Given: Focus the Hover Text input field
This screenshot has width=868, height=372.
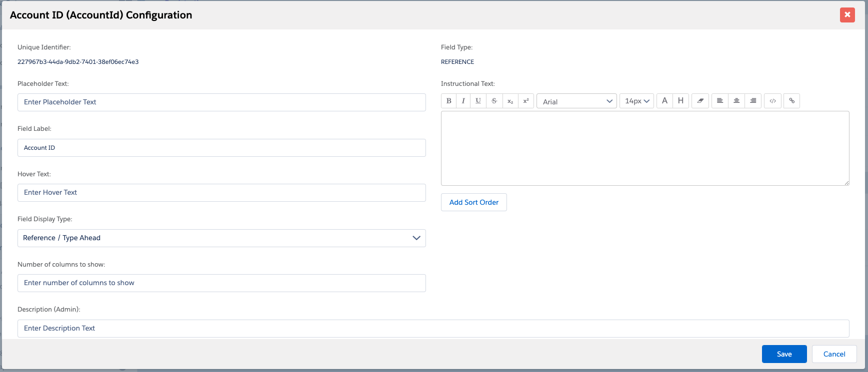Looking at the screenshot, I should tap(221, 193).
